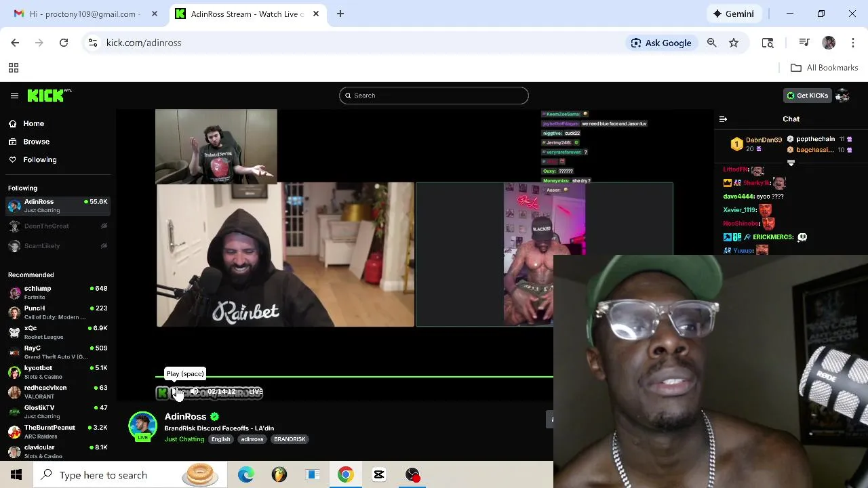Click the Get KICKs button
This screenshot has height=488, width=868.
point(807,96)
